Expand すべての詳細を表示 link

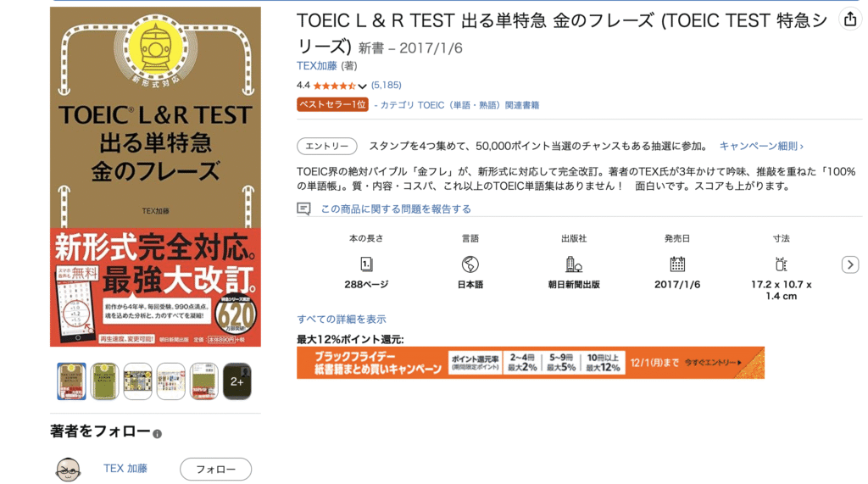pos(342,319)
